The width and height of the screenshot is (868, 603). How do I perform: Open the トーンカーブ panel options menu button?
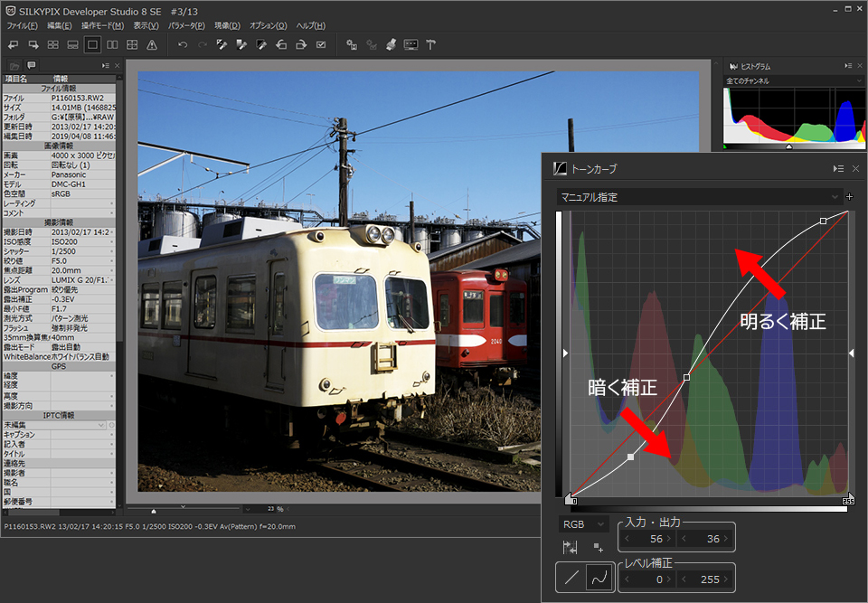click(x=838, y=168)
